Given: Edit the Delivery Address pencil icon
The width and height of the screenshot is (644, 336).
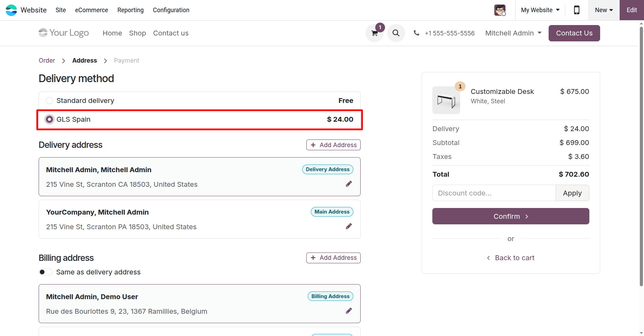Looking at the screenshot, I should click(349, 184).
